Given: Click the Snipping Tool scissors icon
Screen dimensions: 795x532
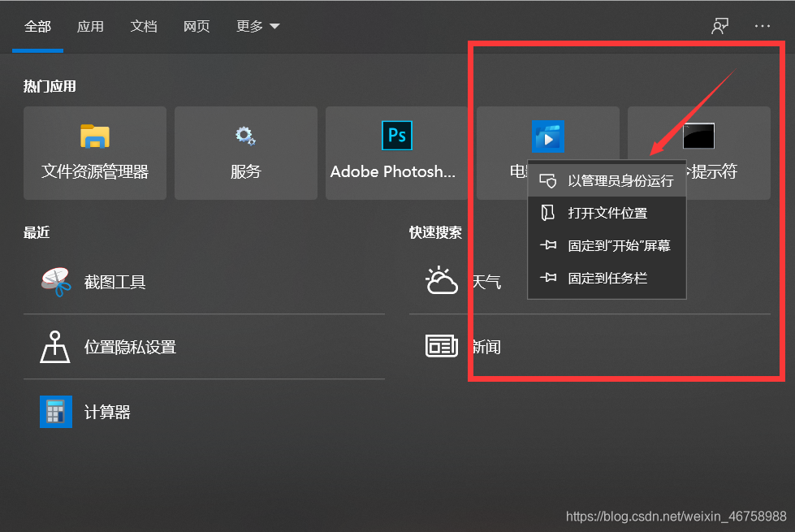Looking at the screenshot, I should [x=56, y=282].
